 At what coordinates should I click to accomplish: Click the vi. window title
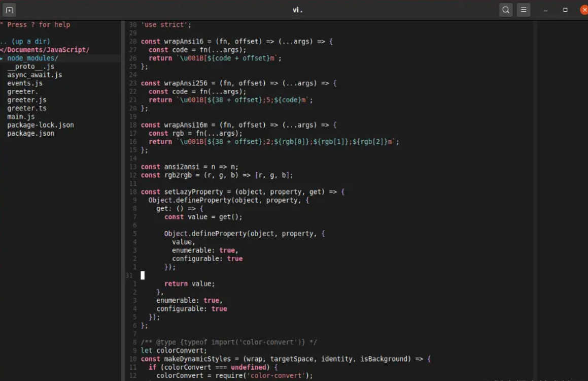298,10
